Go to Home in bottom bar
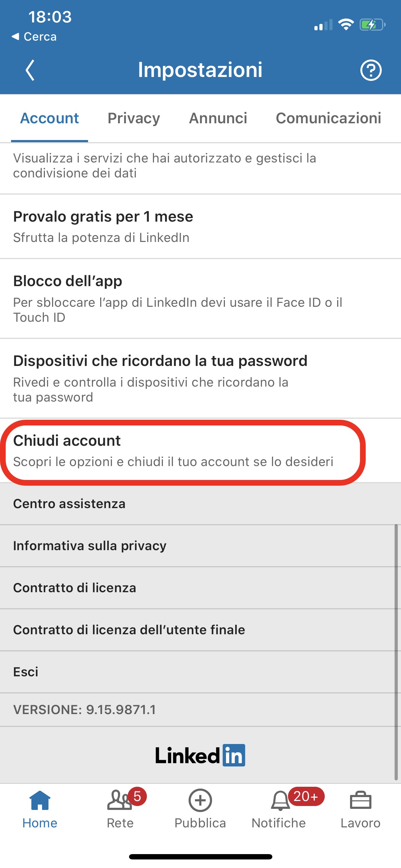The image size is (401, 868). coord(40,808)
